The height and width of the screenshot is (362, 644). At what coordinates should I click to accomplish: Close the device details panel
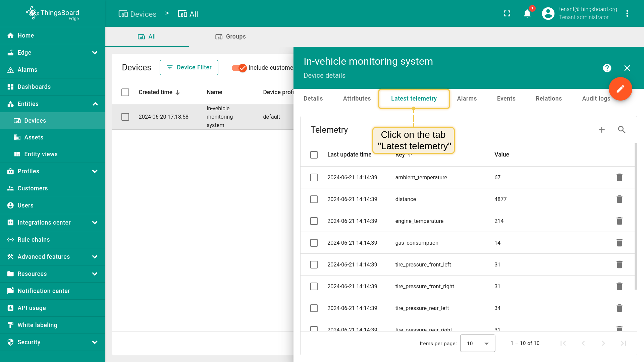627,68
